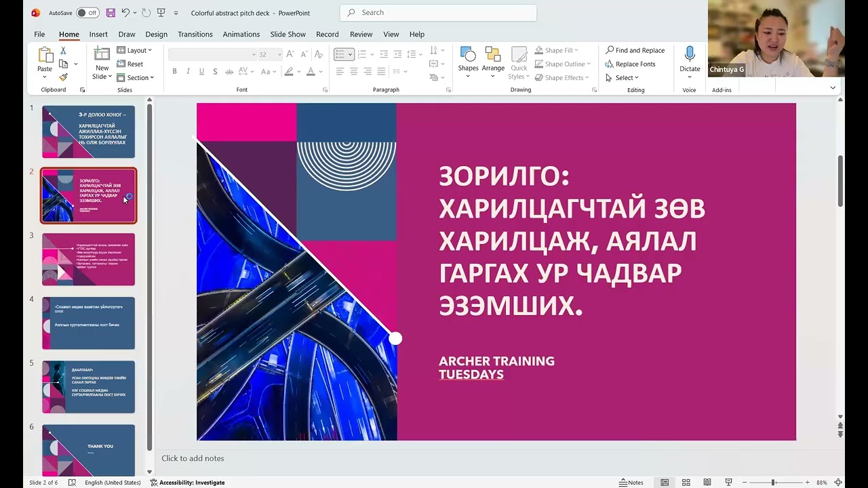Viewport: 868px width, 488px height.
Task: Click the Dictate microphone icon
Action: tap(690, 55)
